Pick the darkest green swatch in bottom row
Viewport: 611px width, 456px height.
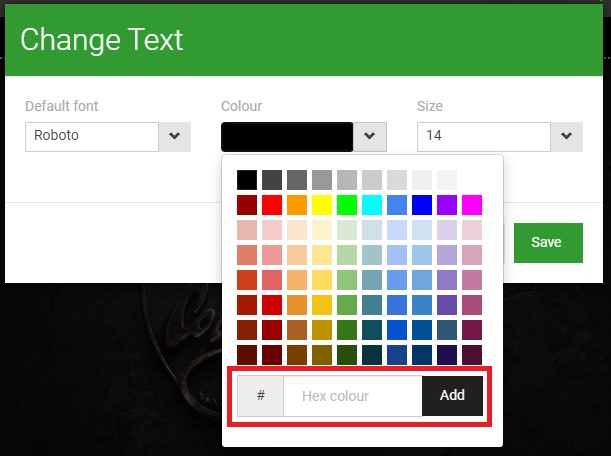point(347,355)
